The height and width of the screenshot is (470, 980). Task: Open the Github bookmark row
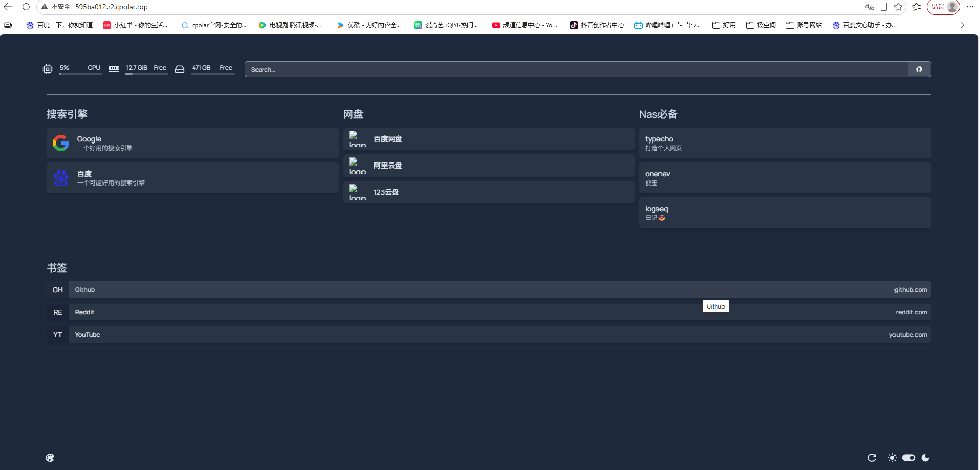[489, 290]
